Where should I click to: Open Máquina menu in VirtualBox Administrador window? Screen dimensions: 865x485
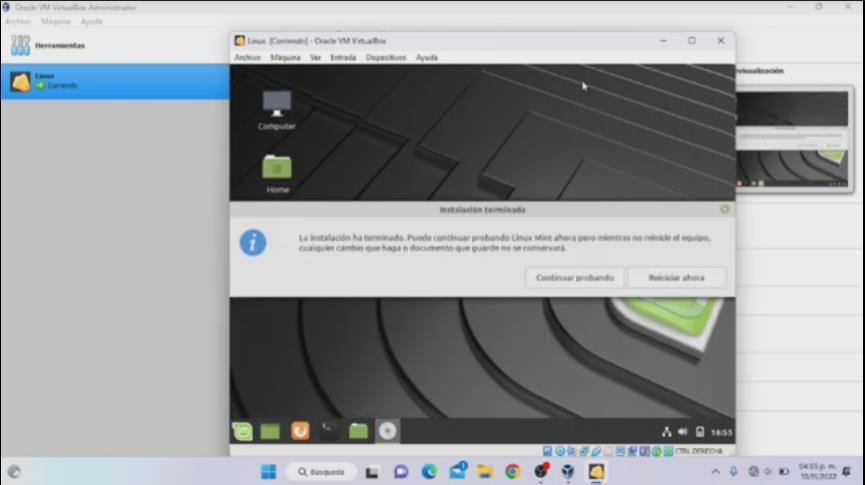(56, 22)
